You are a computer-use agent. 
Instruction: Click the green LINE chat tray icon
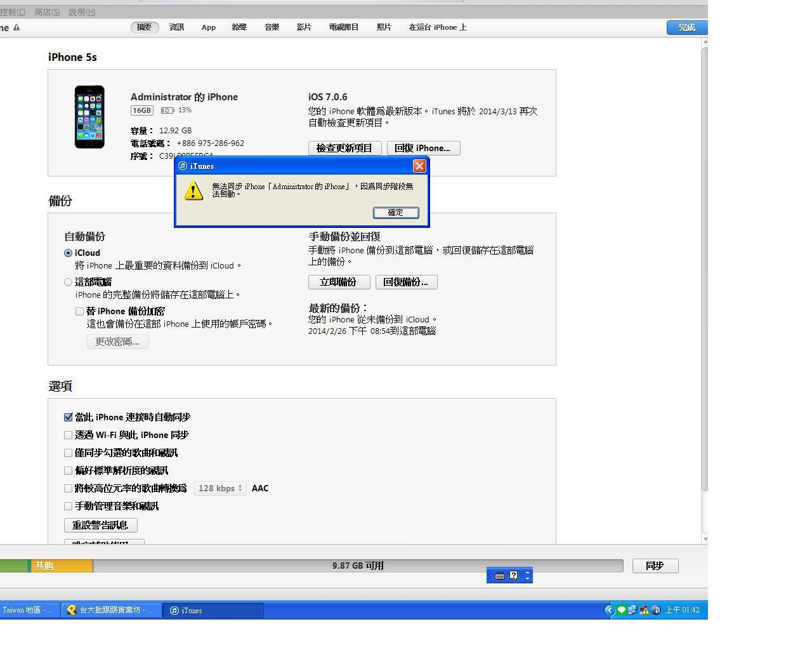[x=622, y=610]
